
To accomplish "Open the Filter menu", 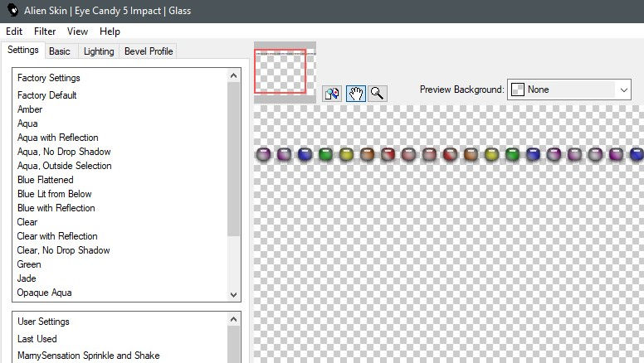I will 45,31.
